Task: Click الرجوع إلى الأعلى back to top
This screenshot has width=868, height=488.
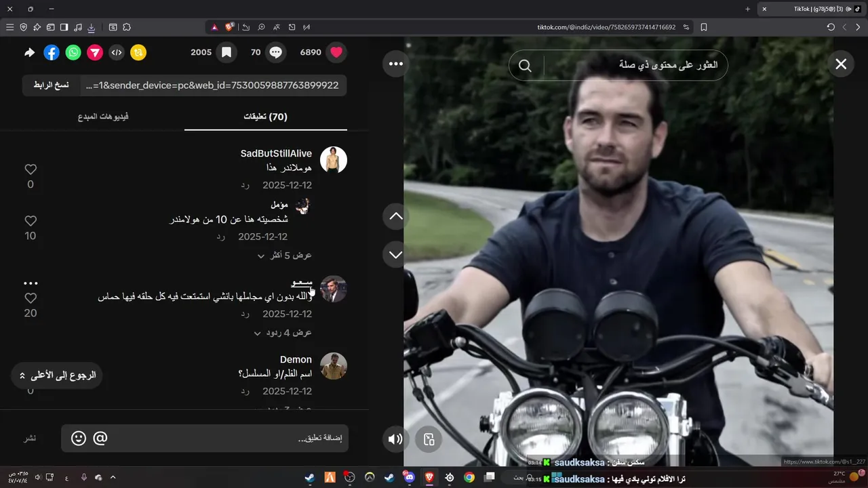Action: (x=57, y=375)
